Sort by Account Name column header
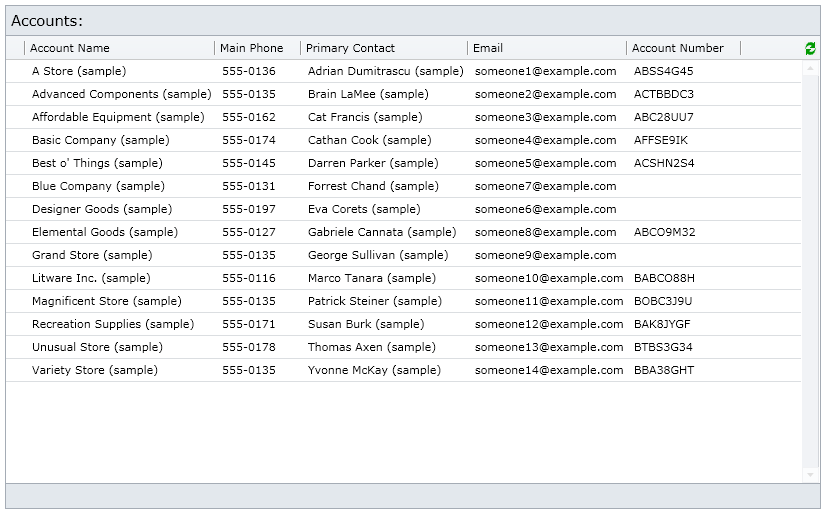The height and width of the screenshot is (517, 826). coord(70,48)
